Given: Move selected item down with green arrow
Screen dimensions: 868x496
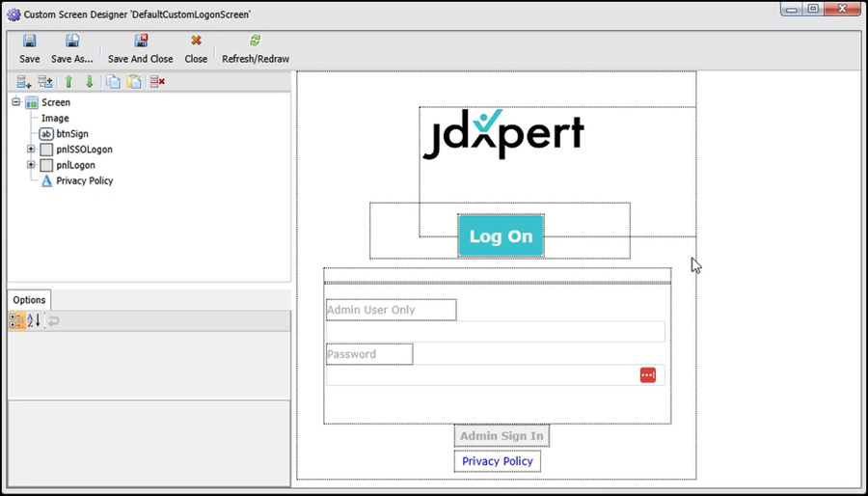Looking at the screenshot, I should pos(89,82).
